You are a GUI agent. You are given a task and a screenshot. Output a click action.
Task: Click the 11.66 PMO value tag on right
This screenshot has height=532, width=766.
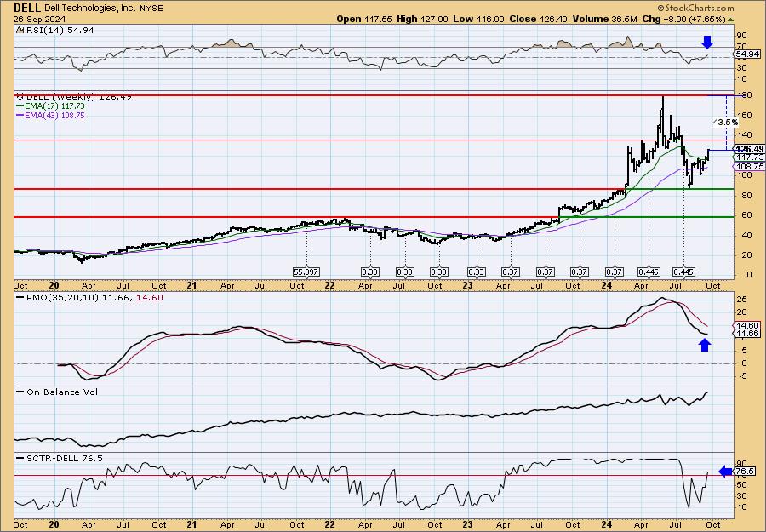pos(749,333)
